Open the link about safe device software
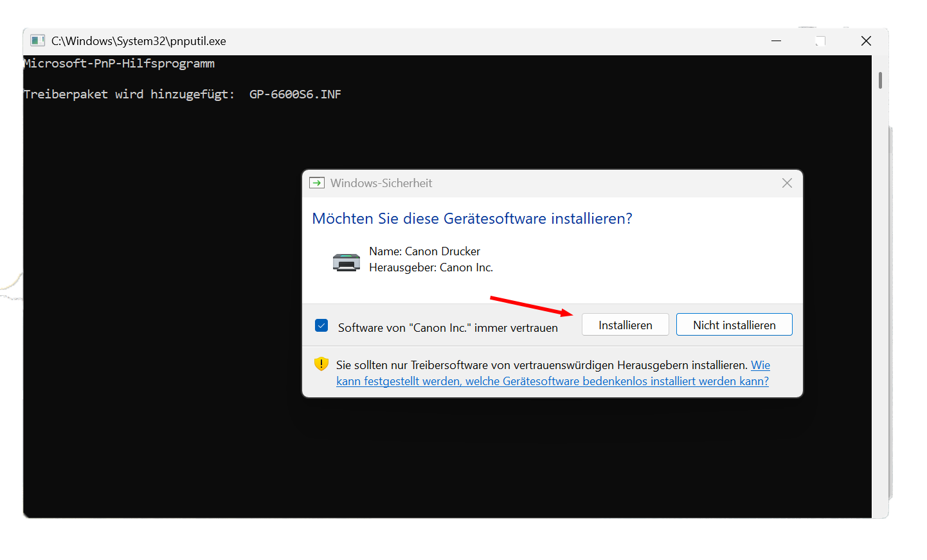927x560 pixels. (553, 373)
